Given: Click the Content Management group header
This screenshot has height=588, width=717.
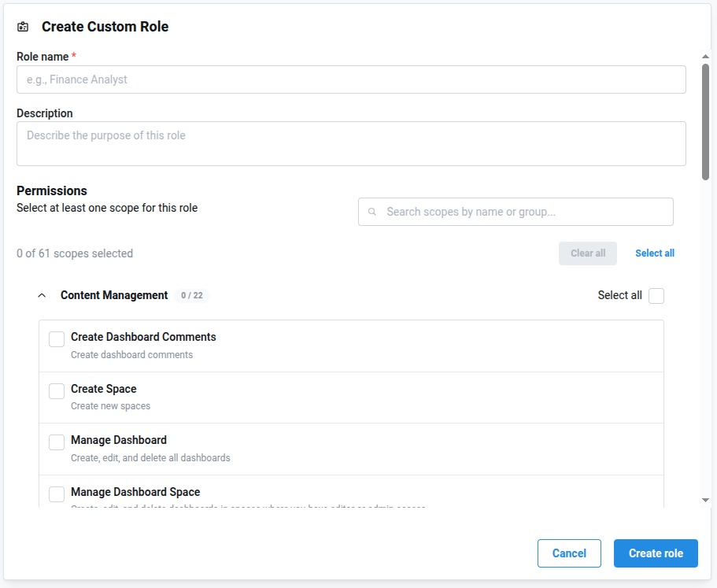Looking at the screenshot, I should tap(113, 295).
